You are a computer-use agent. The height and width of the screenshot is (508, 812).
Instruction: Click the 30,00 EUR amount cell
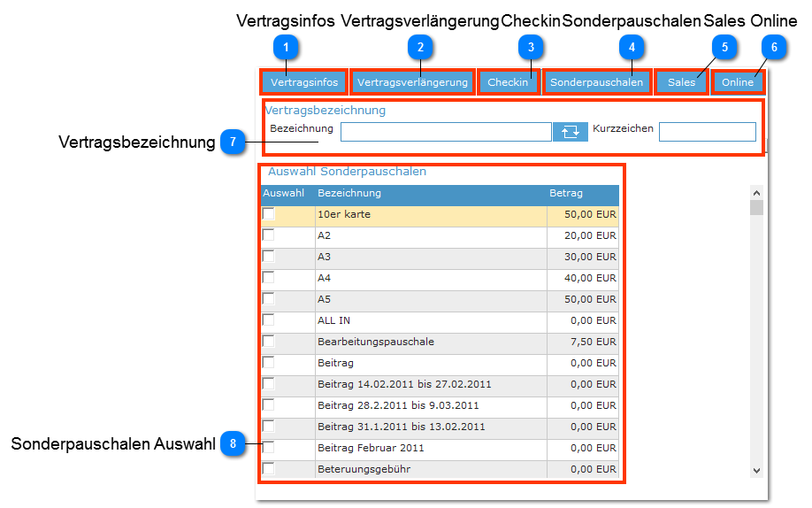583,258
